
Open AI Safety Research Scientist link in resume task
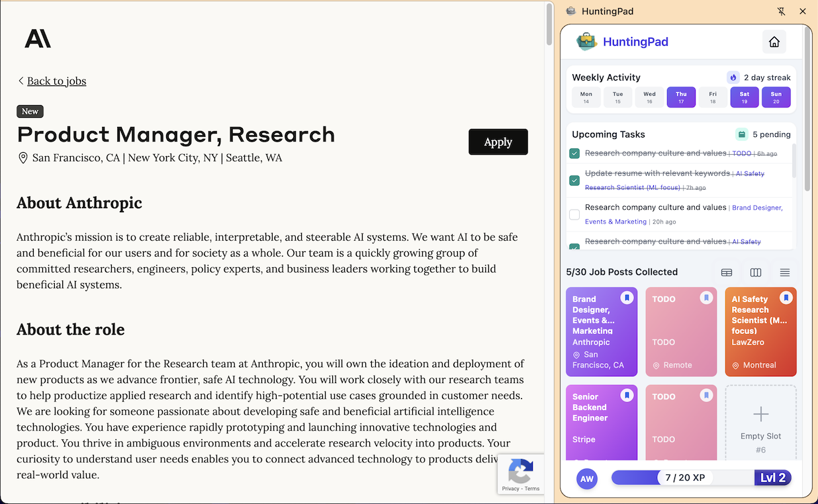pos(675,180)
